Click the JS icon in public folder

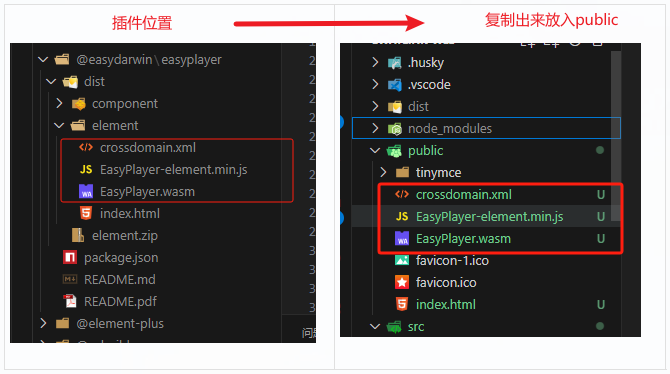pyautogui.click(x=402, y=216)
